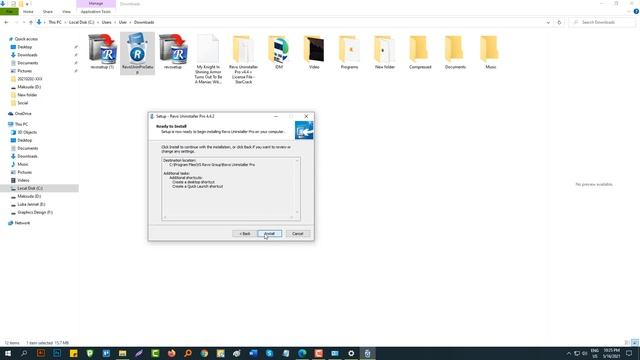Open Social folder in navigation pane
This screenshot has height=360, width=640.
click(23, 103)
